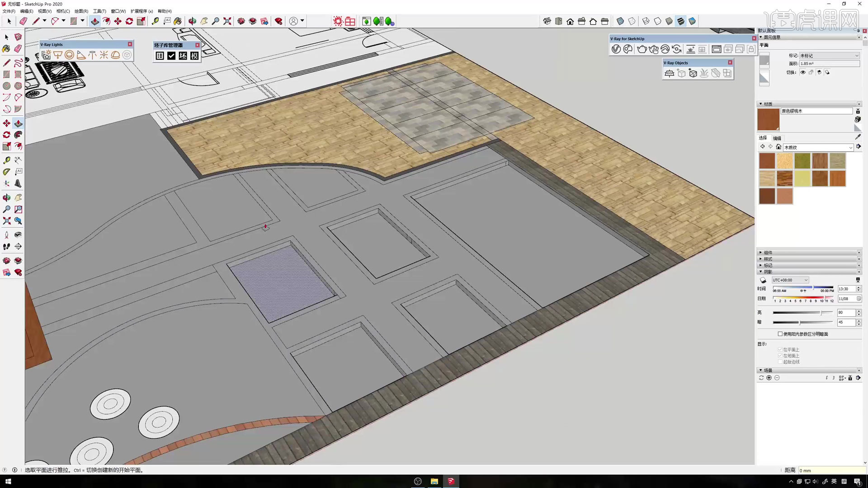
Task: Toggle show/hide shadows button in 阴影 panel
Action: (x=763, y=280)
